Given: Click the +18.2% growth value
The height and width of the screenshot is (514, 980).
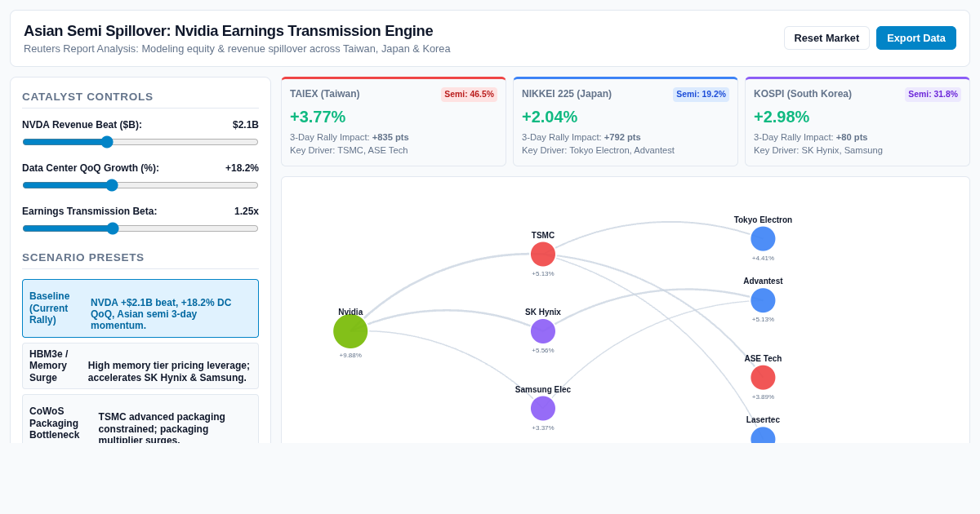Looking at the screenshot, I should pos(242,168).
